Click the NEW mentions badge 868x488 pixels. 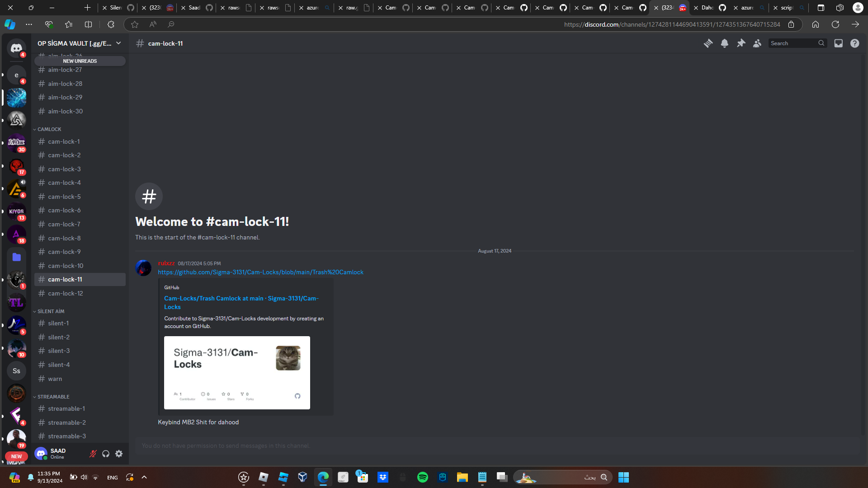(x=16, y=456)
